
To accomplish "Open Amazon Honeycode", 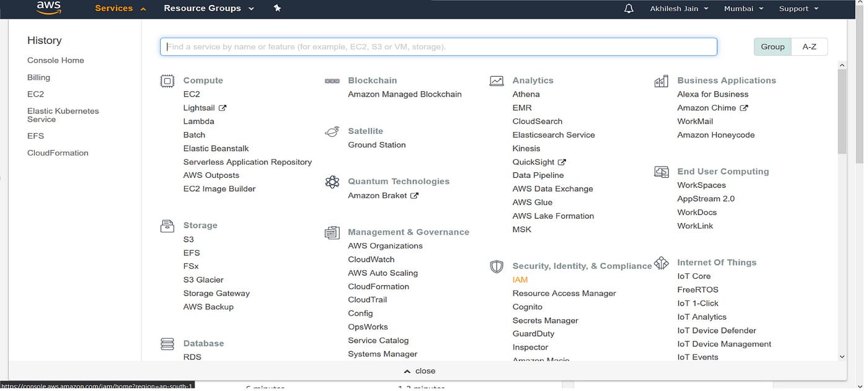I will (x=715, y=135).
